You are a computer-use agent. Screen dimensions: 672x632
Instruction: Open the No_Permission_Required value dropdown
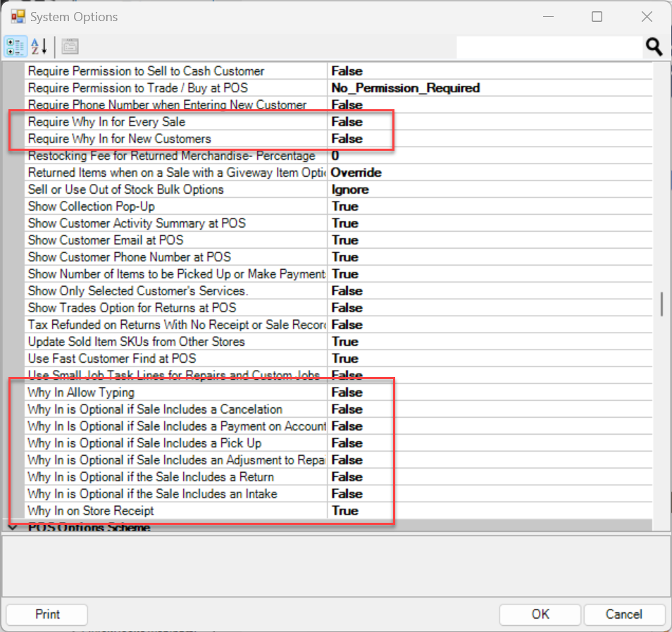coord(490,88)
